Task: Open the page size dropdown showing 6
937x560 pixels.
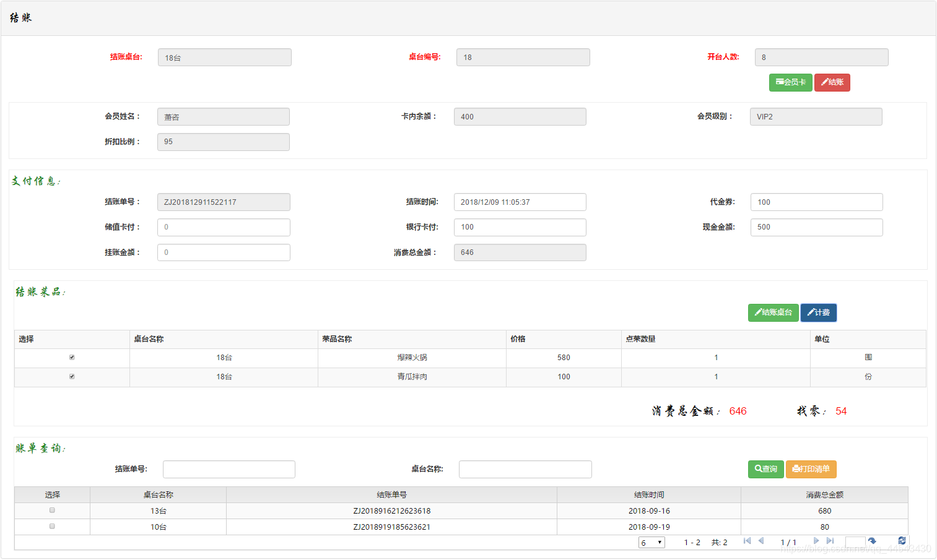Action: coord(652,543)
